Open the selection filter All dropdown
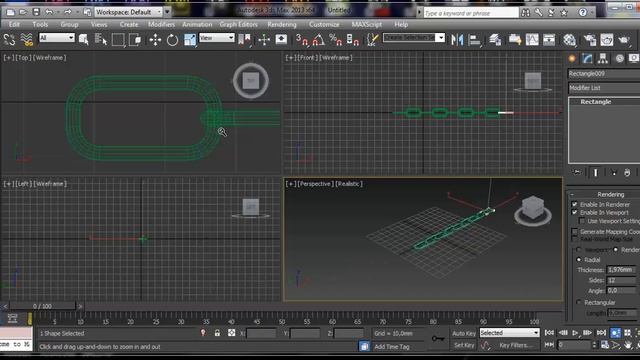 point(57,38)
